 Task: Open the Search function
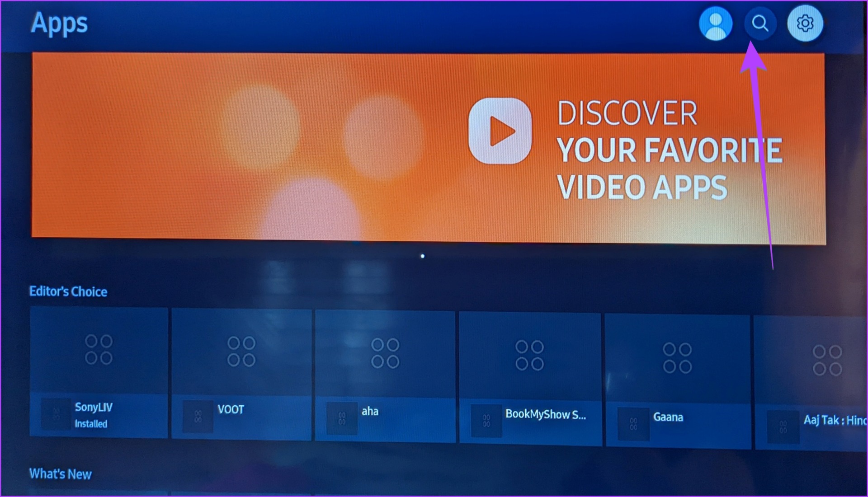pos(760,23)
